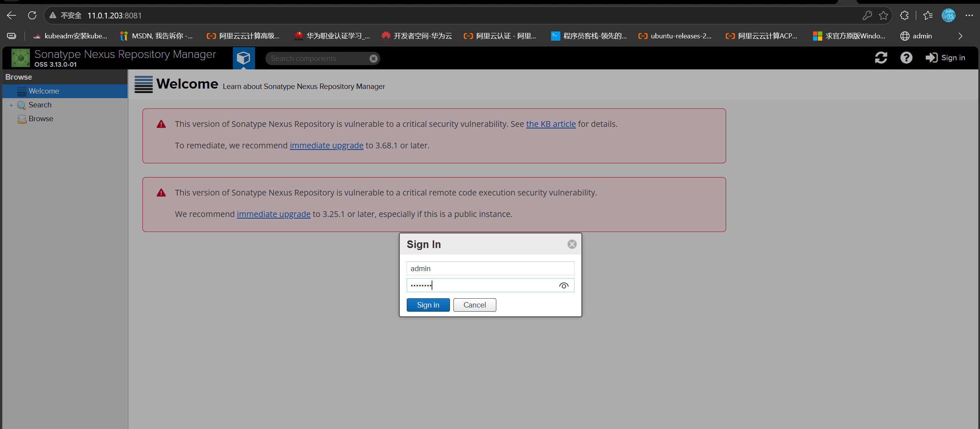Image resolution: width=980 pixels, height=429 pixels.
Task: Open the ubuntu-releases bookmark
Action: 675,36
